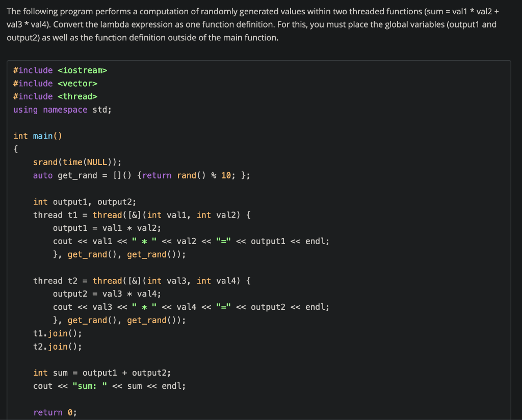Click the 'using namespace std;' line
This screenshot has height=420, width=522.
pyautogui.click(x=62, y=110)
